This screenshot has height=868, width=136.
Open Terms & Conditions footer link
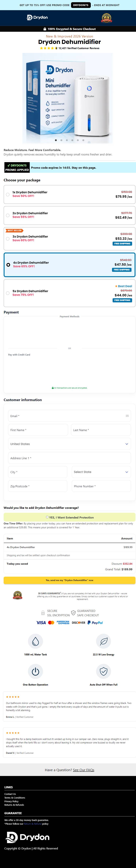point(15,798)
